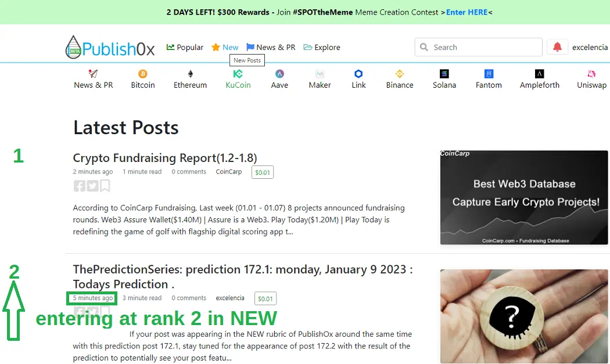Select the Uniswap unicorn icon
610x364 pixels.
tap(591, 74)
